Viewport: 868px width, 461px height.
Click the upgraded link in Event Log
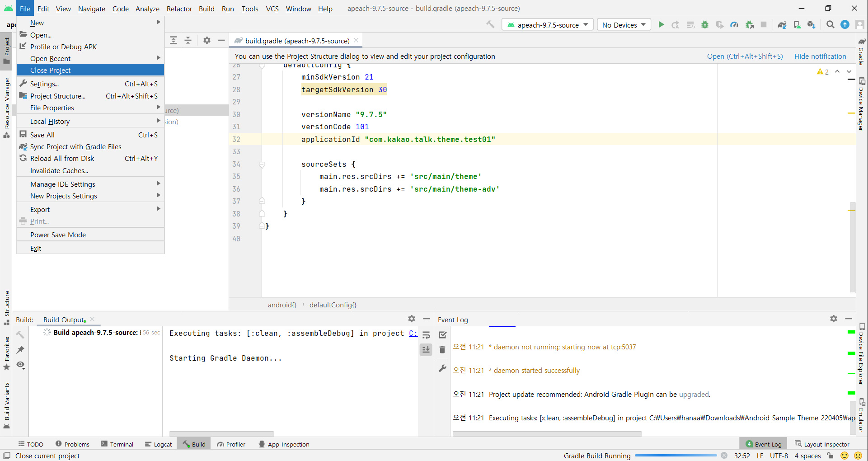click(x=694, y=394)
